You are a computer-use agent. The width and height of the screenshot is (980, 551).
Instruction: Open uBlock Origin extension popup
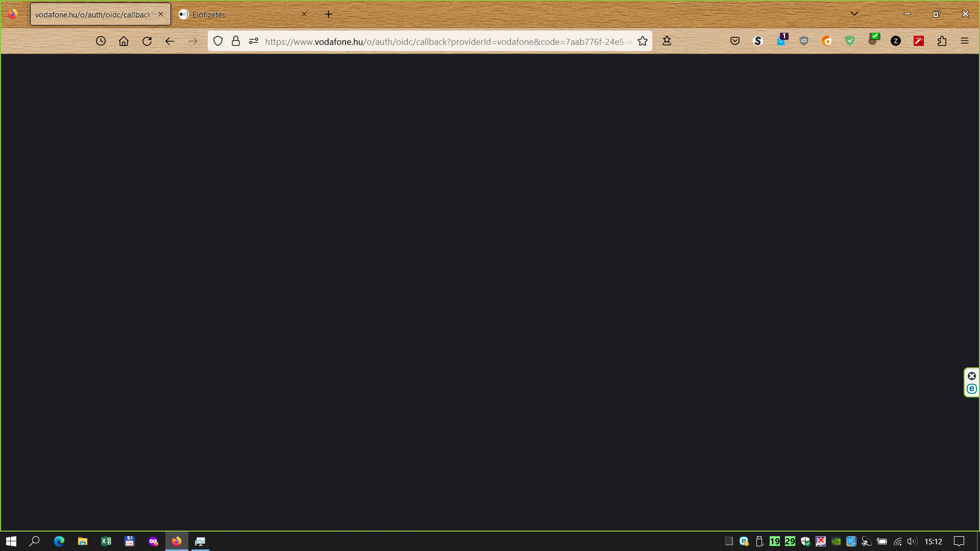pos(804,41)
